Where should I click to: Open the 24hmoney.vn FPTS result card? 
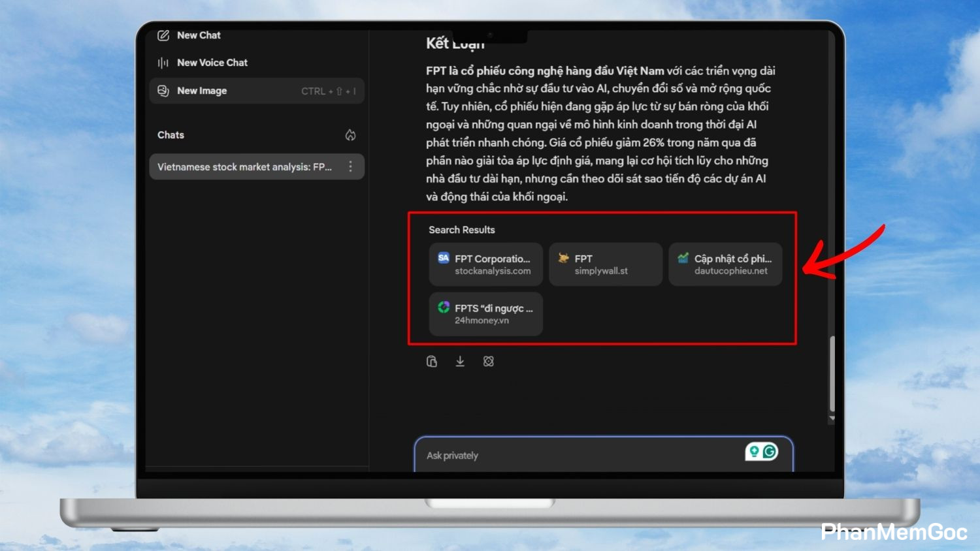click(485, 314)
